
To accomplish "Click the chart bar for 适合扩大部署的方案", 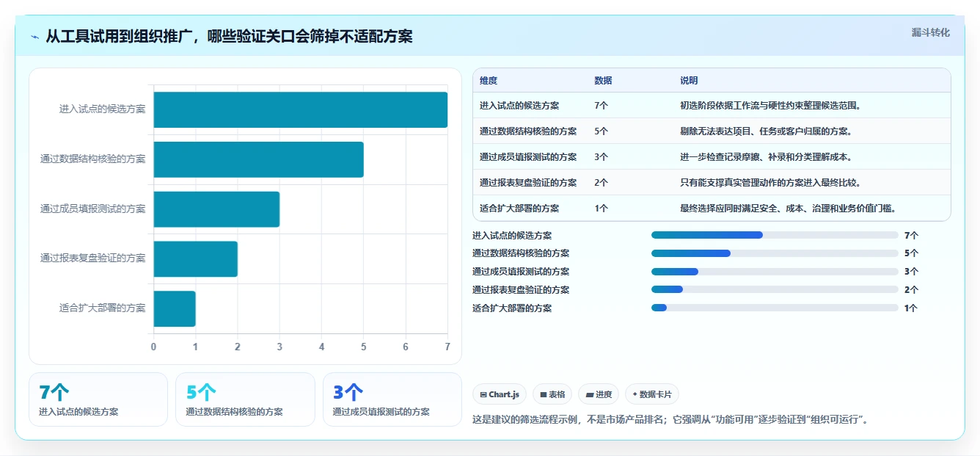I will pyautogui.click(x=175, y=308).
